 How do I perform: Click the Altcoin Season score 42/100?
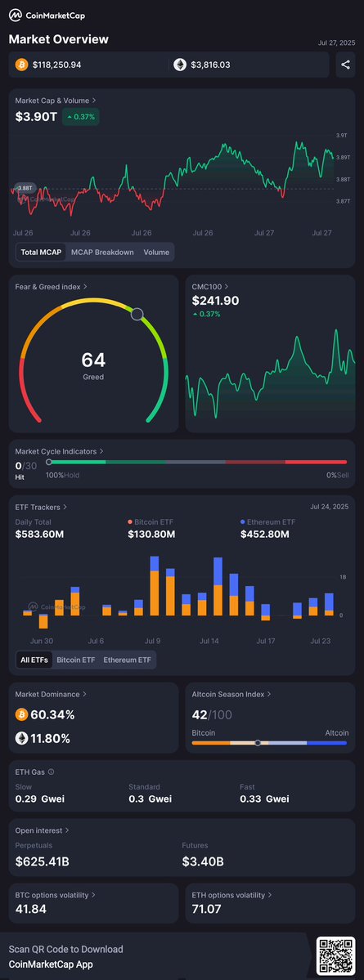click(212, 714)
